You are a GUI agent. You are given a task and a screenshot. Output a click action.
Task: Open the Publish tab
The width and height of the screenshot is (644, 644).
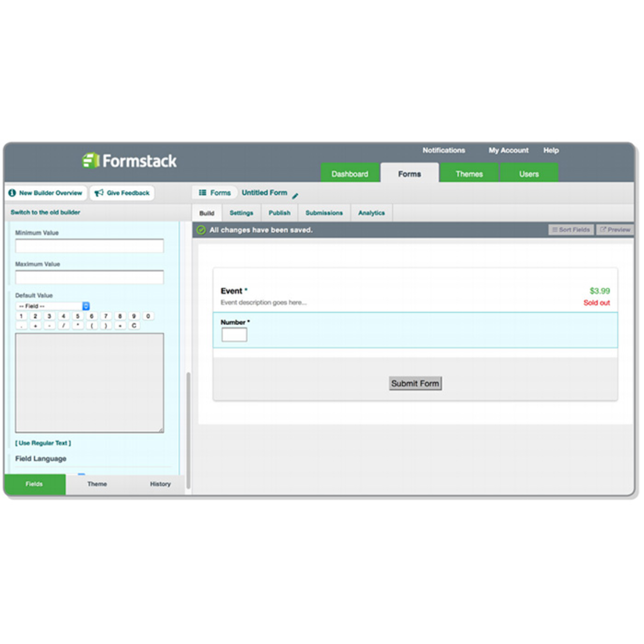coord(279,213)
